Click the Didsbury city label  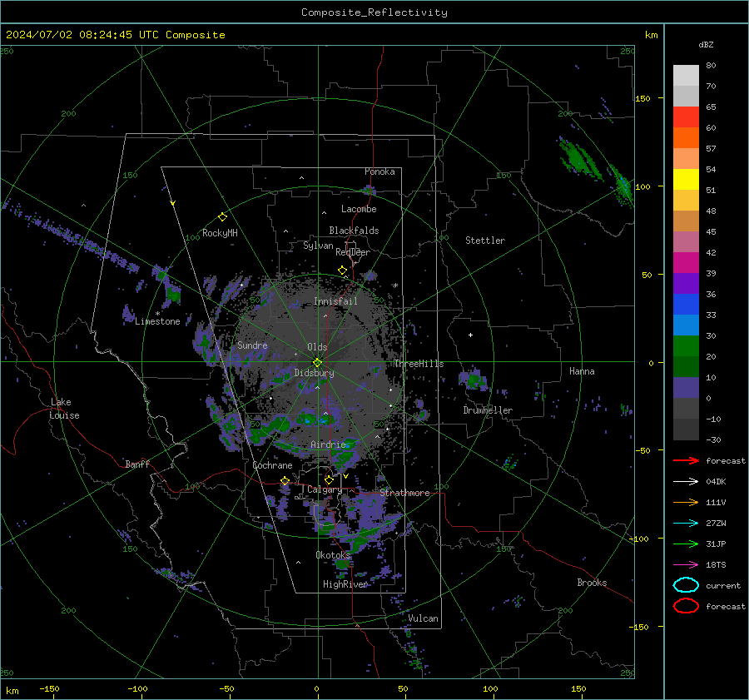pos(314,373)
